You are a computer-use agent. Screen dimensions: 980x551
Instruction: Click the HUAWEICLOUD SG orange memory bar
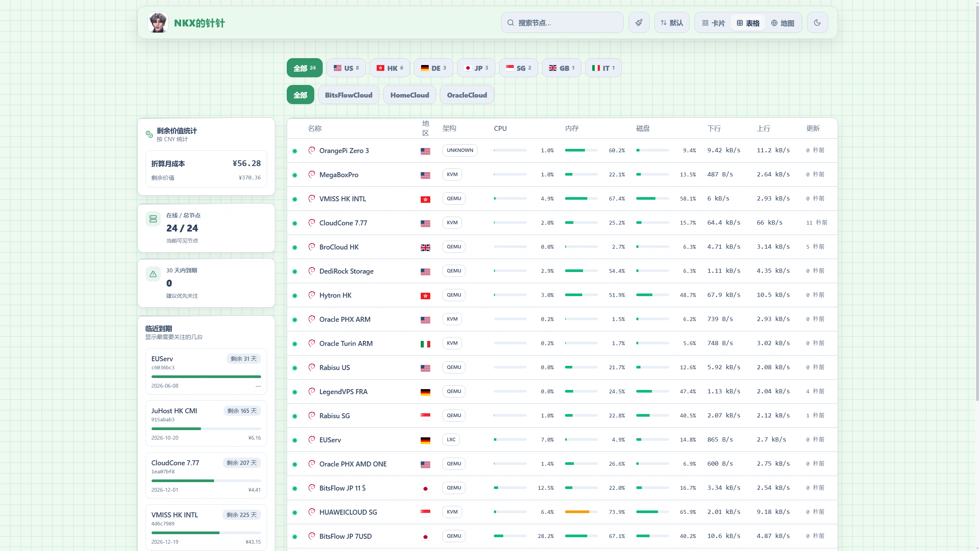(x=581, y=512)
